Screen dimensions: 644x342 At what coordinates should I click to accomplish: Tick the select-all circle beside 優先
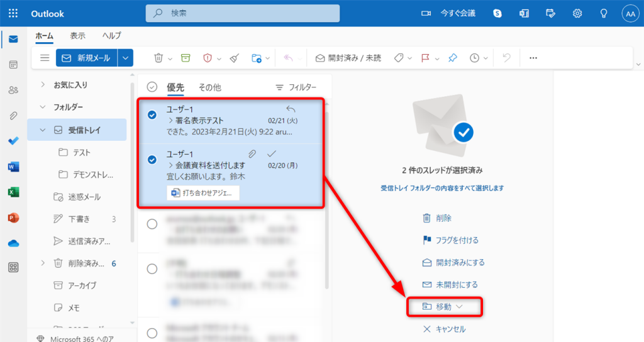pos(152,87)
